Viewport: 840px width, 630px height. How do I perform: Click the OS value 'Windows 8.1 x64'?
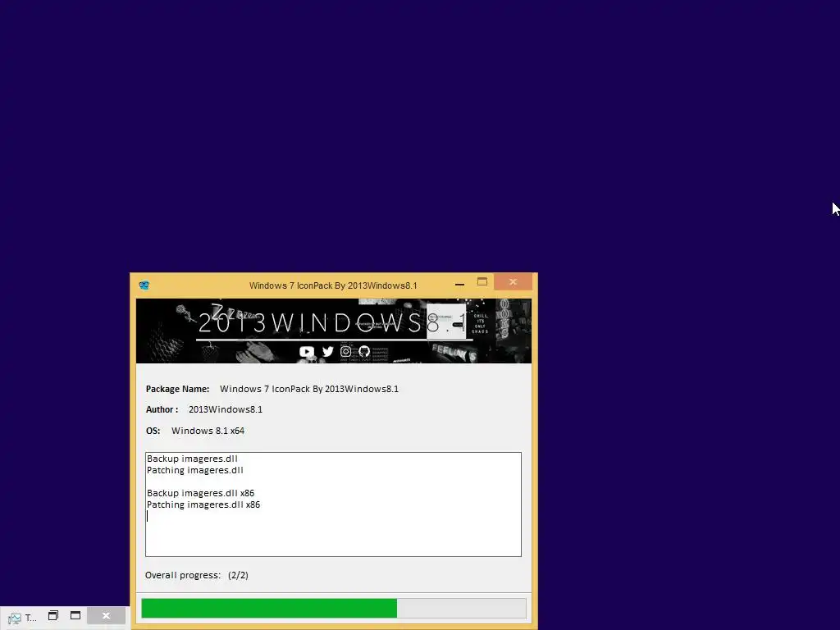coord(208,431)
